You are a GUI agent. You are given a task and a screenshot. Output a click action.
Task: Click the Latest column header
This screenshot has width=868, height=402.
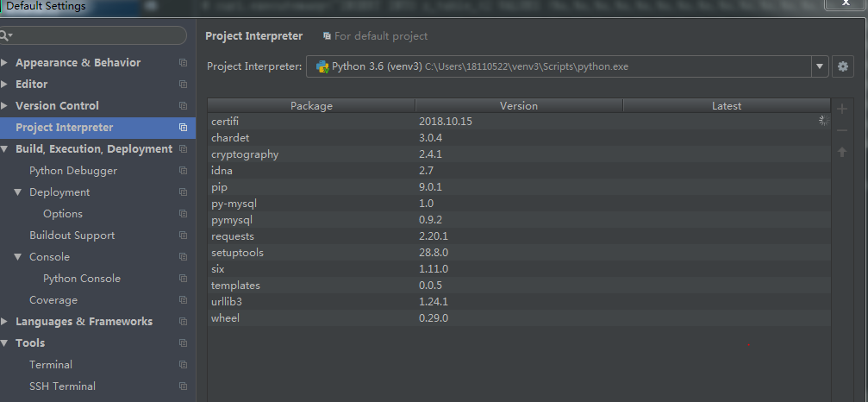pos(727,106)
